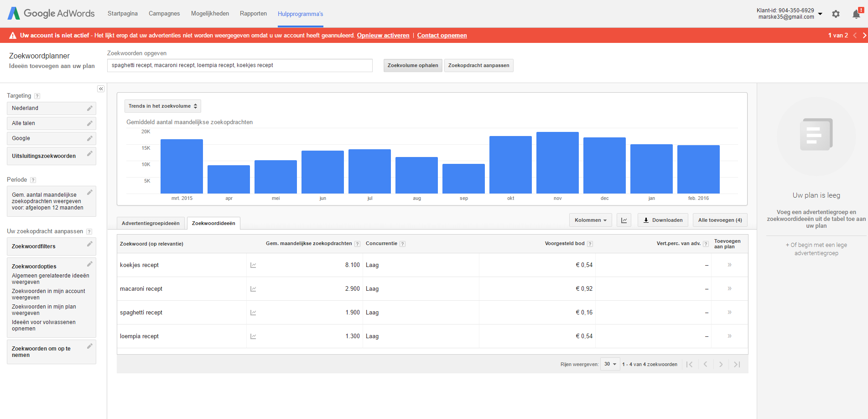Toggle the chart view icon button

tap(624, 220)
